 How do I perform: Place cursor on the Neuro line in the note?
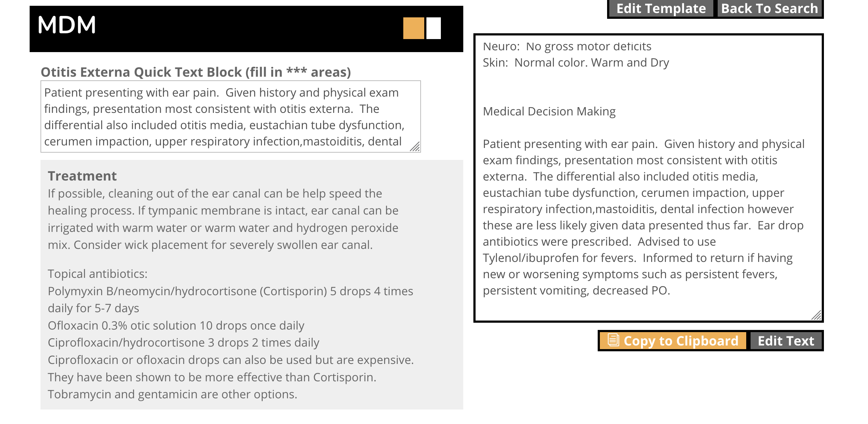pos(567,46)
